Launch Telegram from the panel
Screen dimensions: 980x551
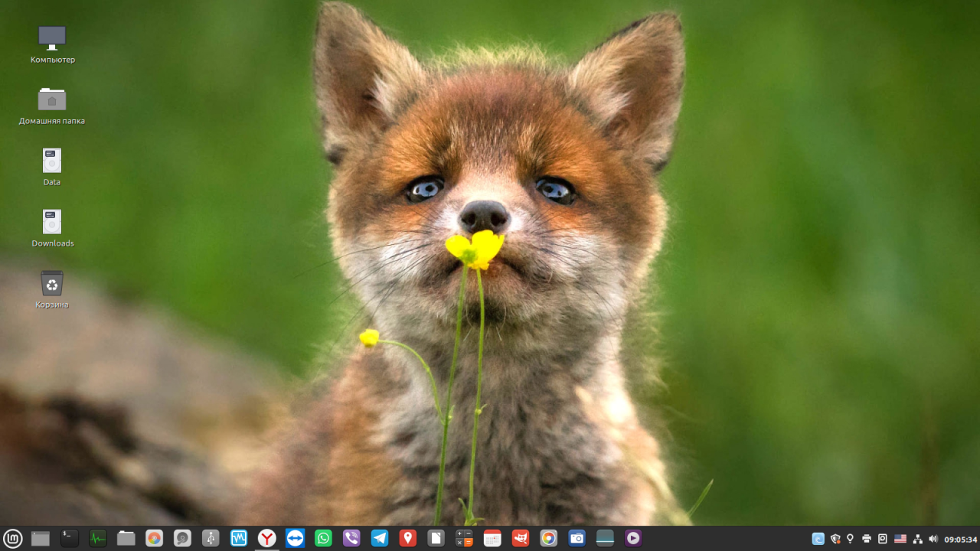pos(380,539)
